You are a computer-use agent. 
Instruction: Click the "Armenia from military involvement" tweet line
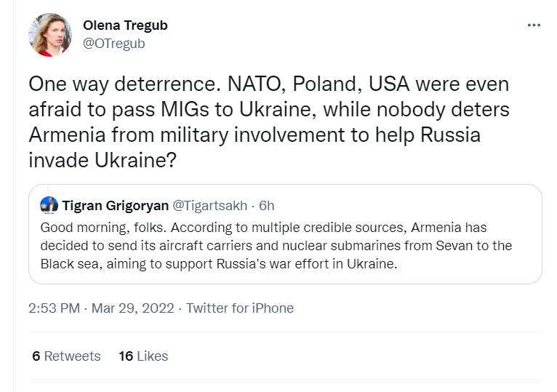tap(255, 135)
